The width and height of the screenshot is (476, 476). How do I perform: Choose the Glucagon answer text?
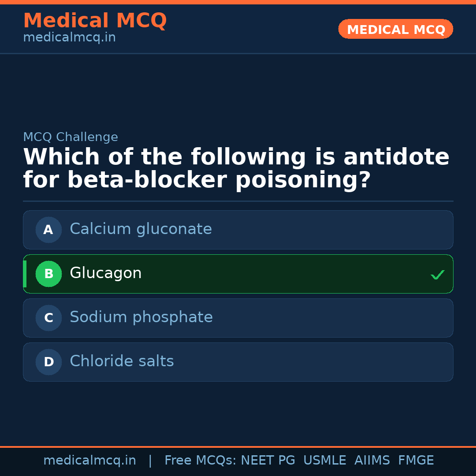106,273
